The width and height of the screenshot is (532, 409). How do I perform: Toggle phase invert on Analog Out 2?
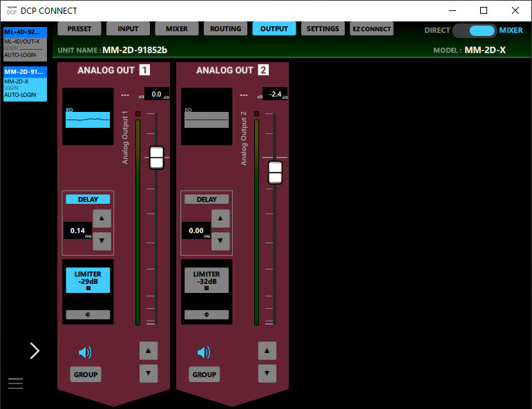coord(207,315)
